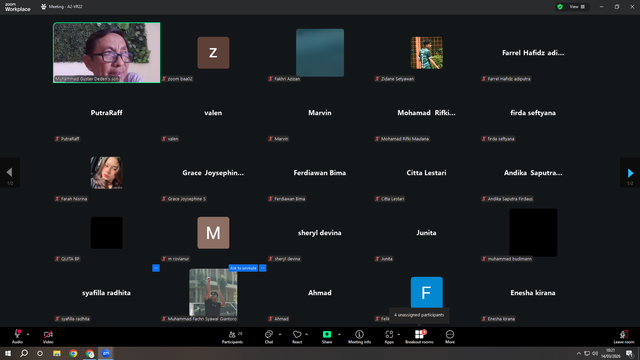
Task: Open the Chat panel
Action: (x=269, y=336)
